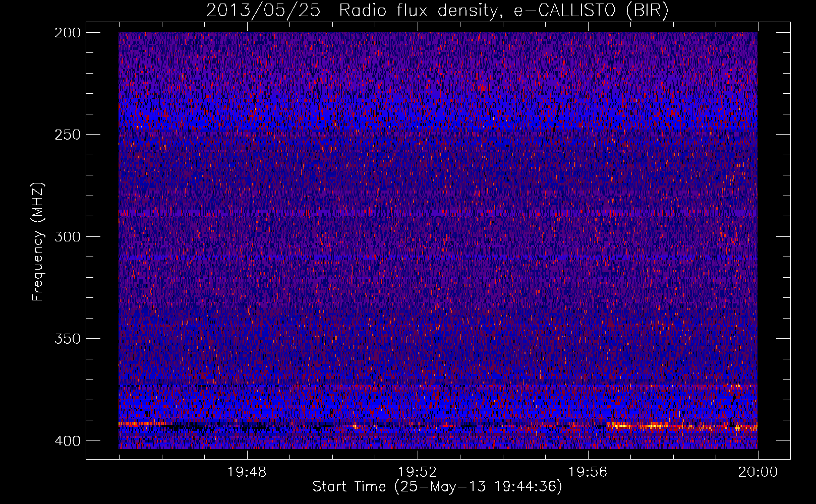Click the 19:56 time tick label
Image resolution: width=816 pixels, height=504 pixels.
tap(588, 472)
